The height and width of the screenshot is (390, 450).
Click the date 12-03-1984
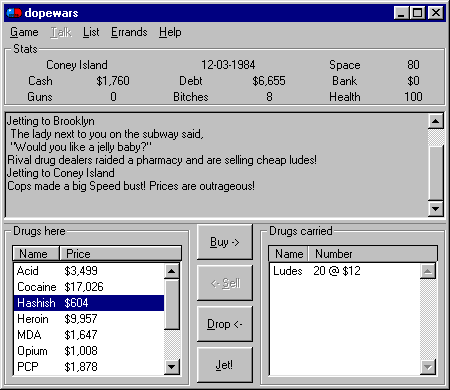click(x=228, y=65)
